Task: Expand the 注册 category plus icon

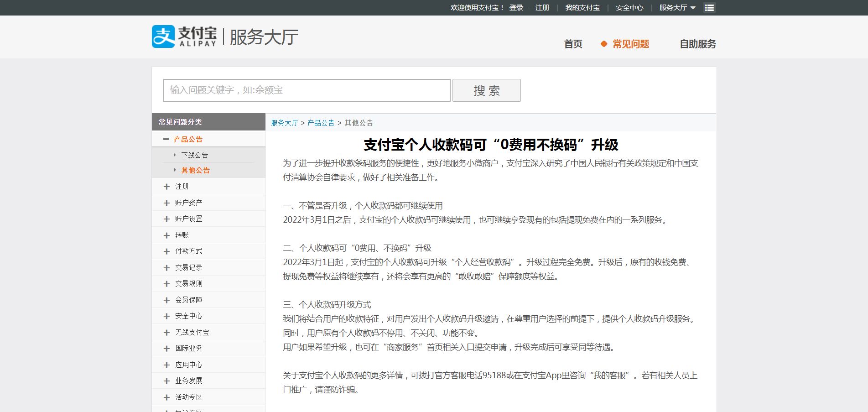Action: 166,187
